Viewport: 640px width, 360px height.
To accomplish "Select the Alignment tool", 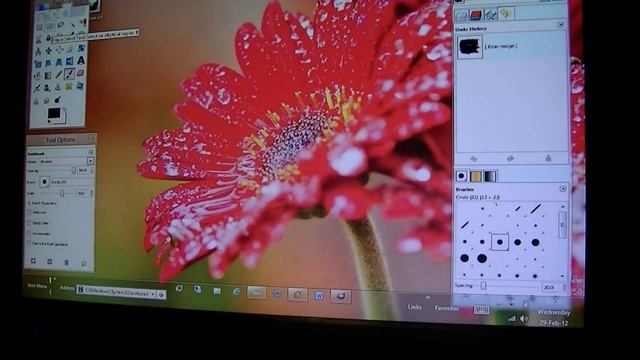I will pyautogui.click(x=59, y=50).
